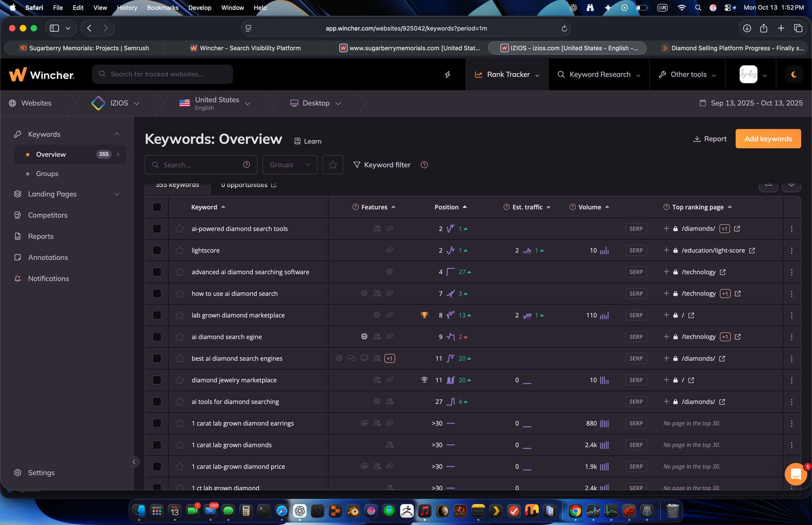812x525 pixels.
Task: Toggle dark mode with the moon icon
Action: click(x=794, y=74)
